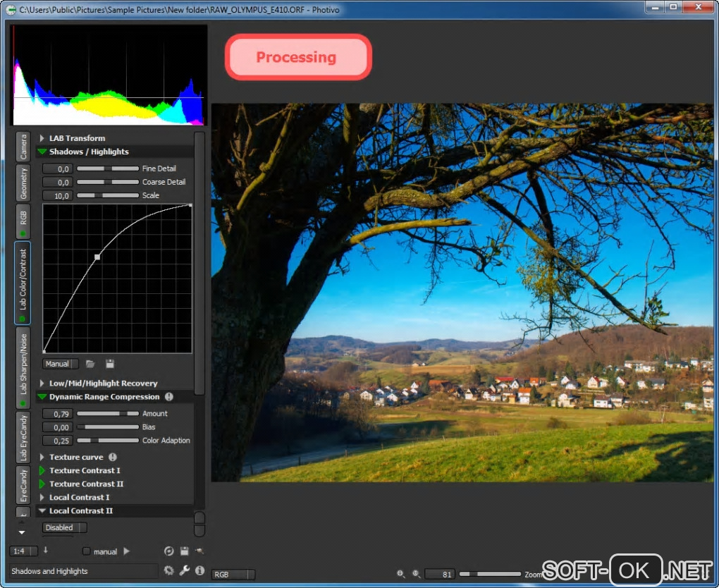Open the RGB channel dropdown at bottom

(233, 574)
